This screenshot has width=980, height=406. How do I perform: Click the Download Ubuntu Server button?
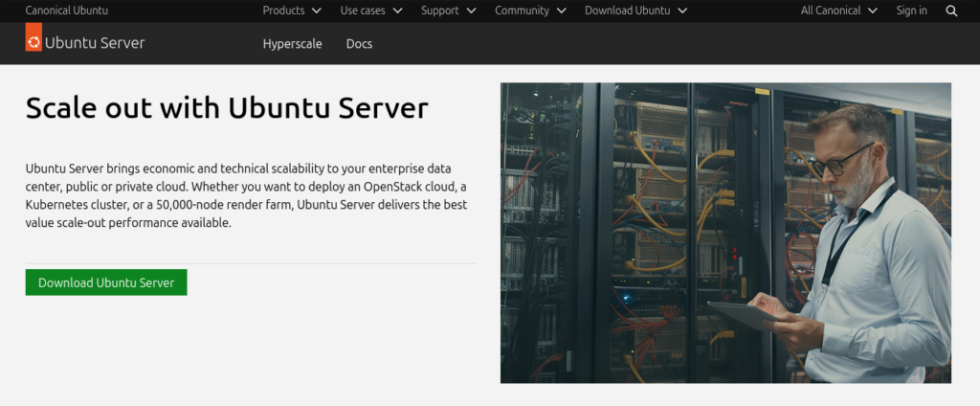(106, 282)
